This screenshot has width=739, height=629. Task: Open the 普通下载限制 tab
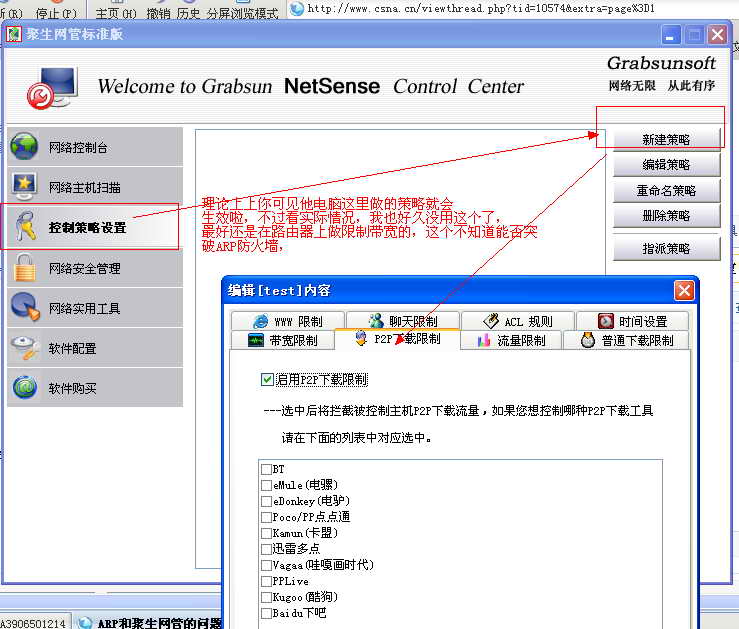pos(627,340)
